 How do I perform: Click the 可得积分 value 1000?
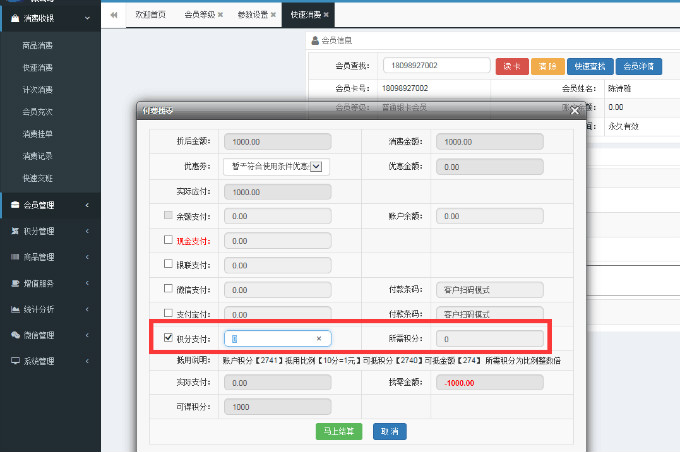[x=241, y=407]
